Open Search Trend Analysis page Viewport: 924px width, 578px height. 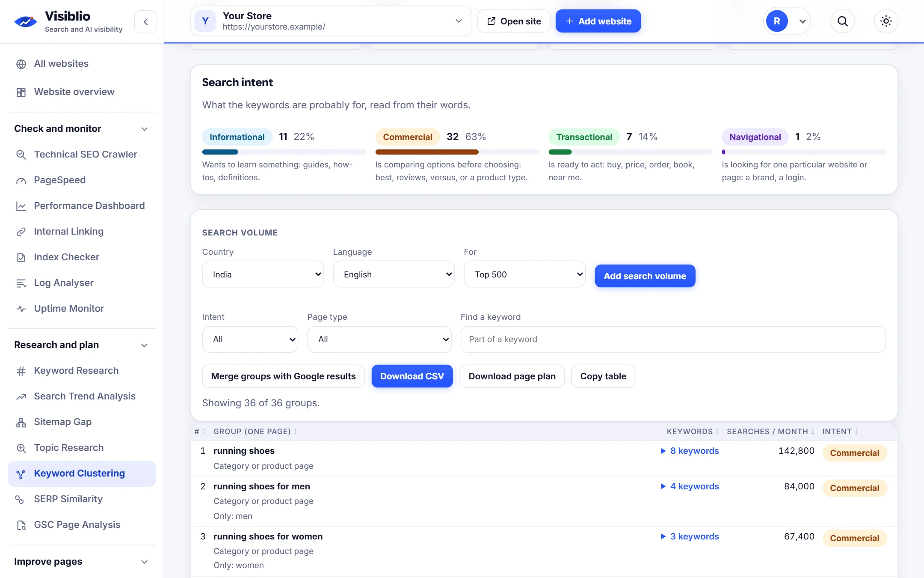(x=82, y=396)
